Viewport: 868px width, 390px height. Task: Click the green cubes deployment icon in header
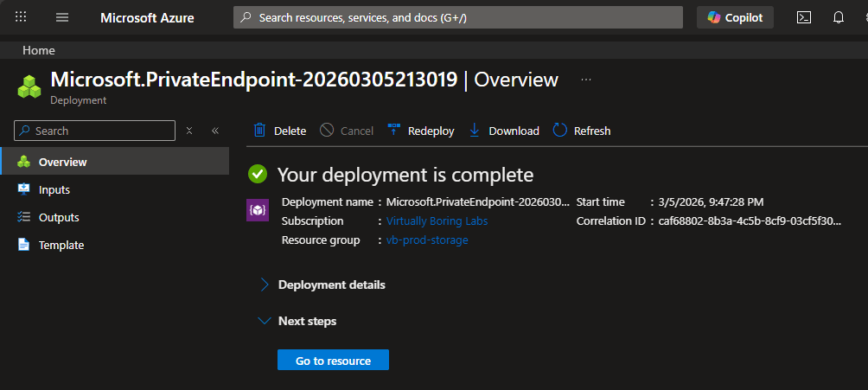pyautogui.click(x=29, y=86)
